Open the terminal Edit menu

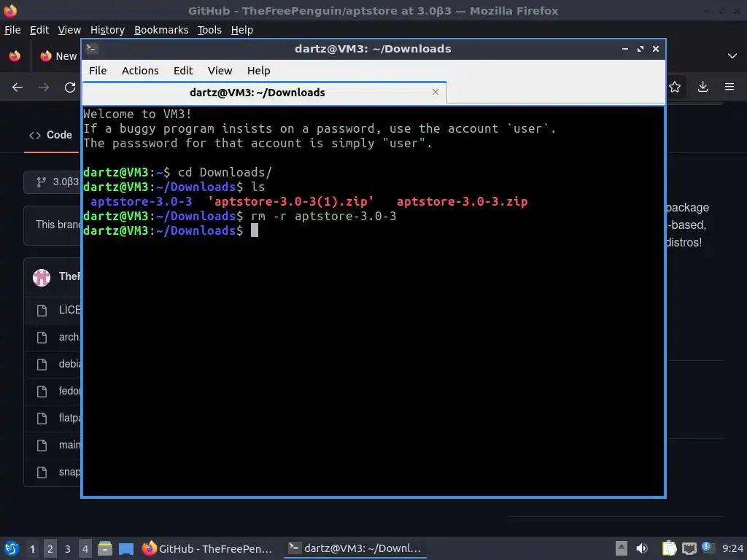[183, 71]
